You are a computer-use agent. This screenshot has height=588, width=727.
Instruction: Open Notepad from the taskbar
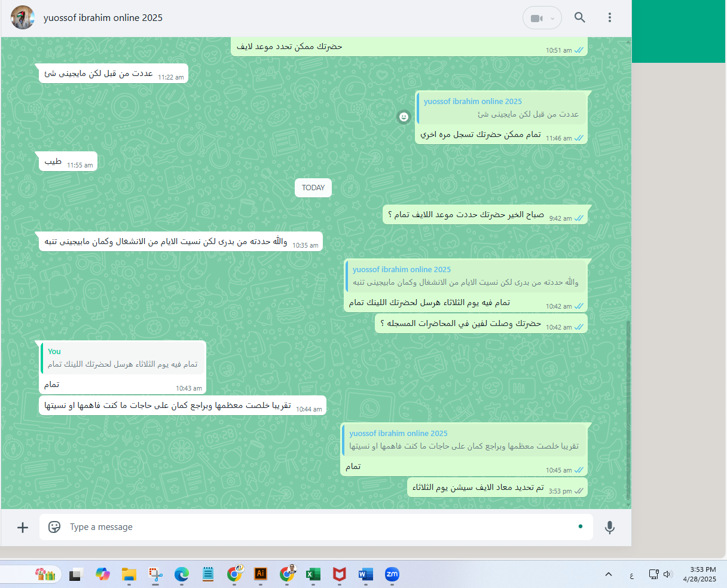pos(208,575)
